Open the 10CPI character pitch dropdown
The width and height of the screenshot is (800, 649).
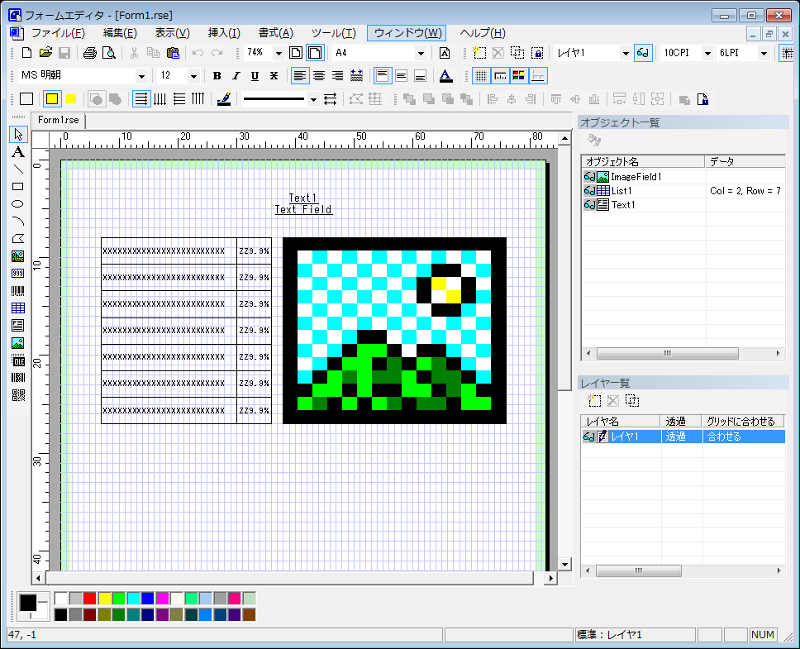tap(708, 53)
